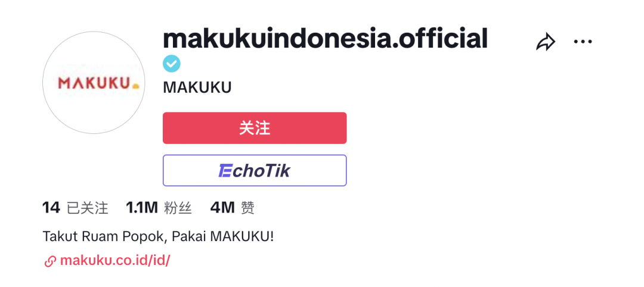Click the 1.1M followers number

point(142,208)
